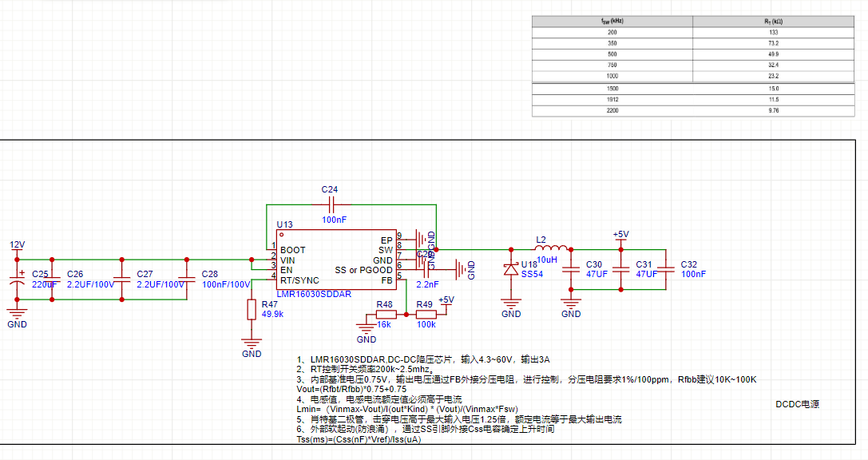Select the 2200 row in frequency table
868x460 pixels.
click(612, 110)
